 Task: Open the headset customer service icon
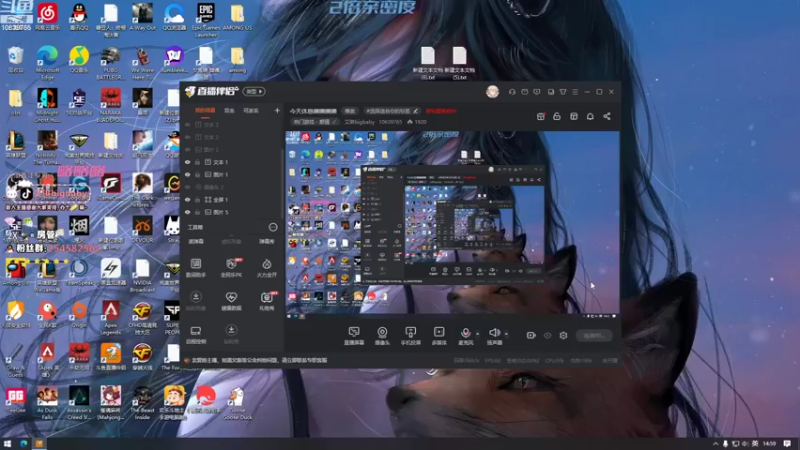click(512, 92)
